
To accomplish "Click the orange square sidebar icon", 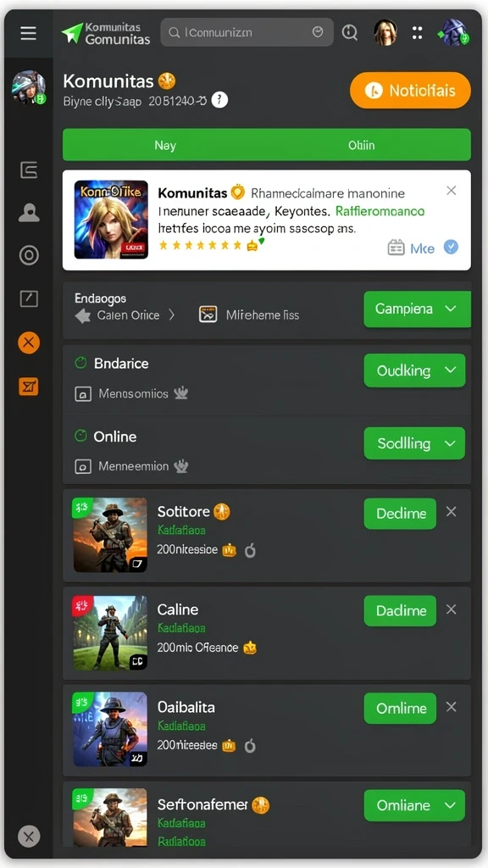I will point(29,387).
